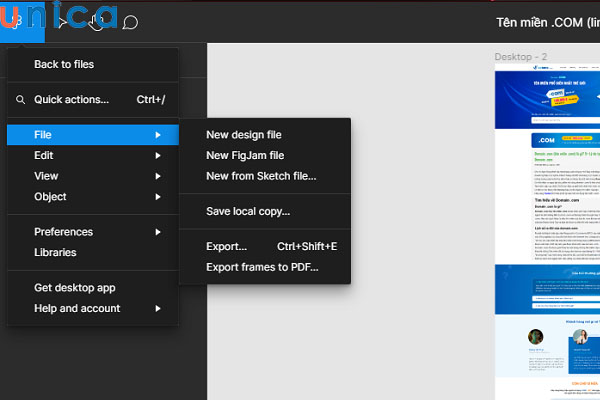This screenshot has width=600, height=400.
Task: Select the Move tool arrow
Action: 62,20
